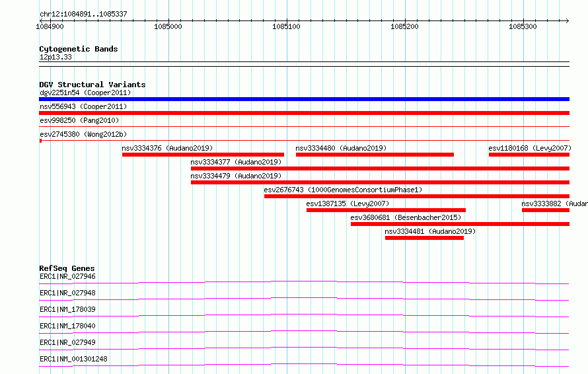Click the Cytogenetic Bands track title
Screen dimensions: 588x374
[79, 49]
